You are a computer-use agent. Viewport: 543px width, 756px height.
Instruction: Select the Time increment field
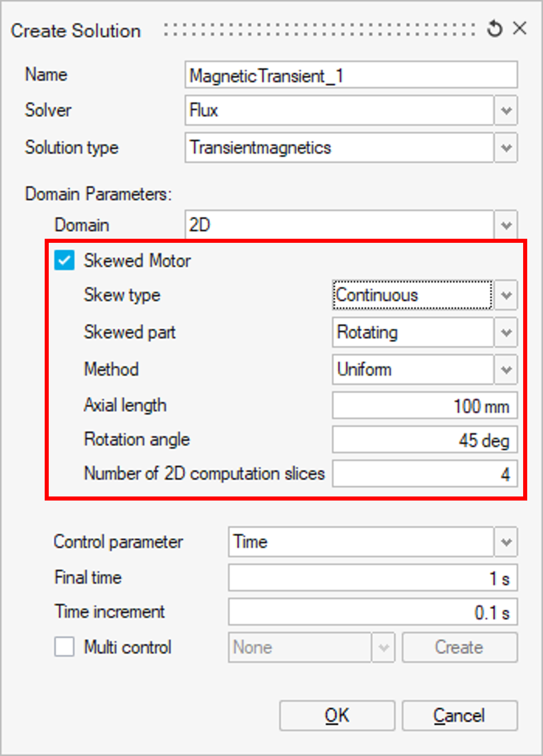coord(372,612)
